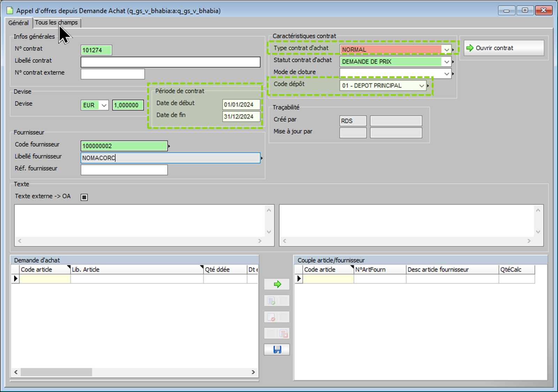Click the blue floppy disk save button
The image size is (558, 392).
coord(277,349)
